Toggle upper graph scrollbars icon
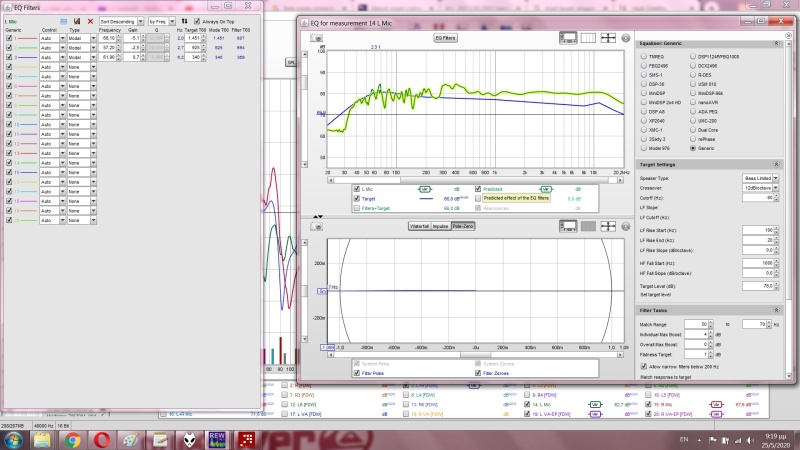Viewport: 800px width, 450px height. (568, 38)
